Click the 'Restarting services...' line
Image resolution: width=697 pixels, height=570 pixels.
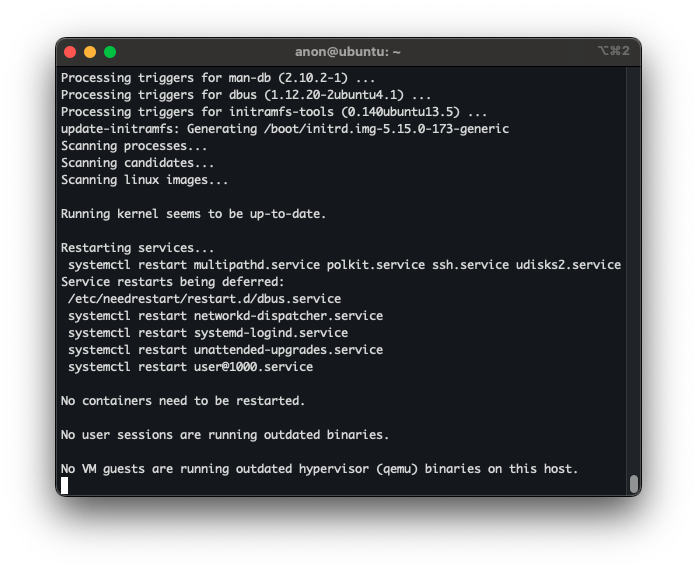coord(137,247)
